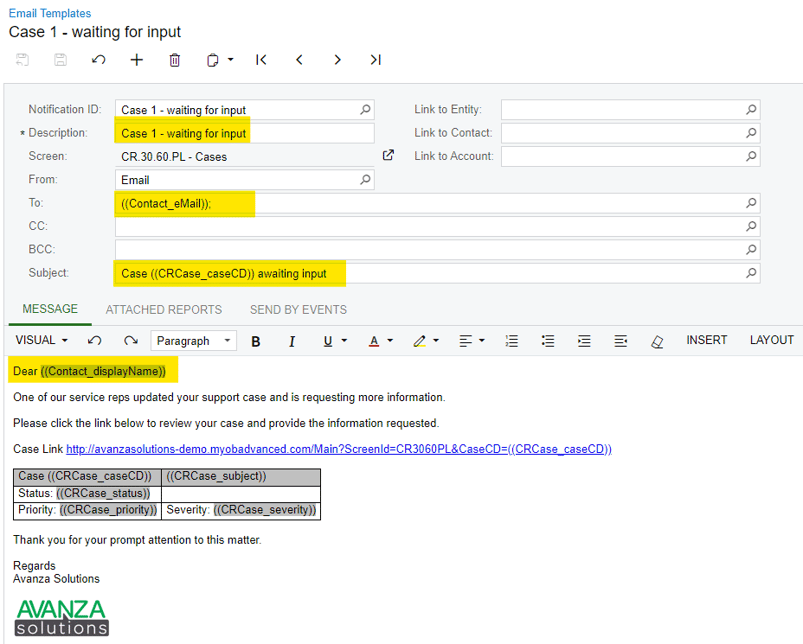Screen dimensions: 803x644
Task: Open From field lookup magnifier
Action: (x=365, y=180)
